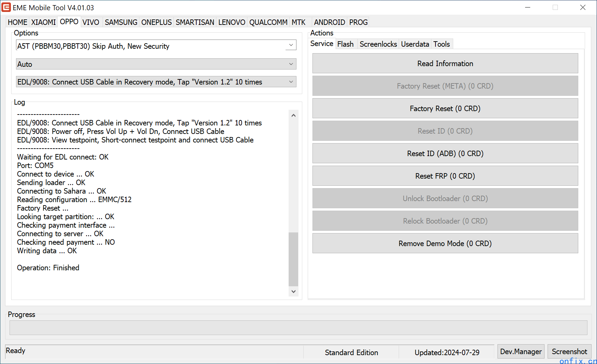Open the LENOVO tab
This screenshot has width=597, height=364.
[232, 22]
